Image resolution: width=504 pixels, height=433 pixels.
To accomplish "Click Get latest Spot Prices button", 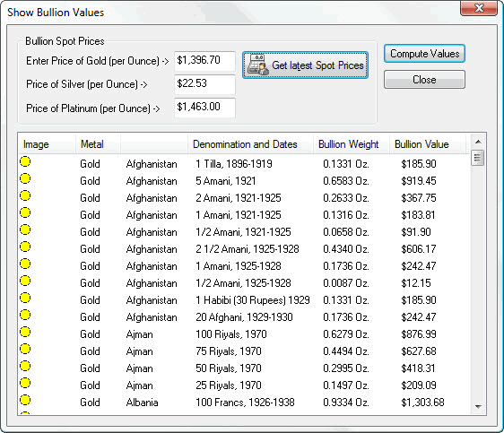I will tap(305, 65).
